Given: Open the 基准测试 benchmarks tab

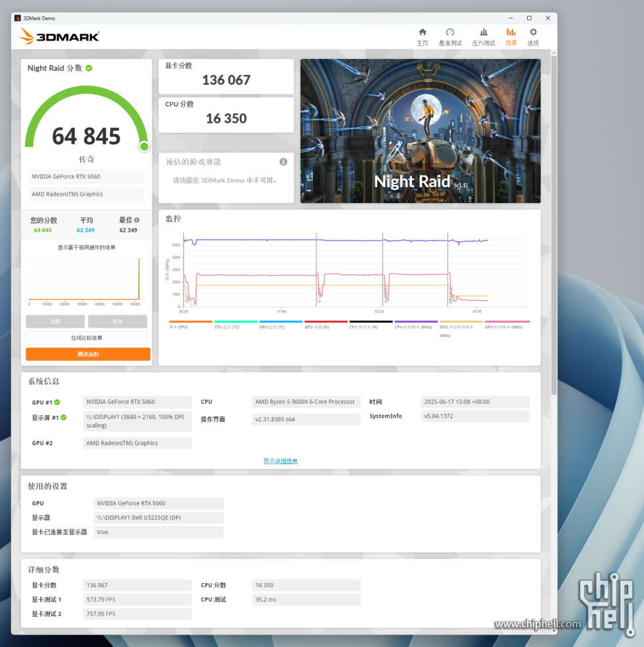Looking at the screenshot, I should 450,37.
